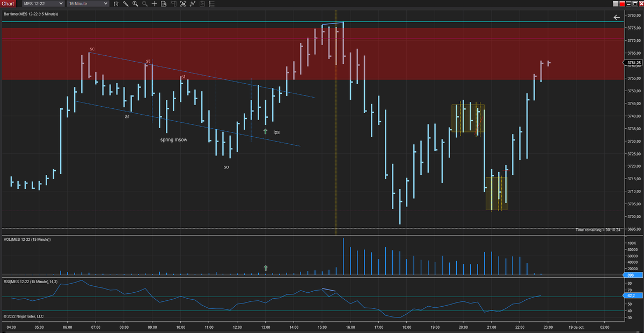
Task: Open the bar type data series icon
Action: [x=116, y=3]
